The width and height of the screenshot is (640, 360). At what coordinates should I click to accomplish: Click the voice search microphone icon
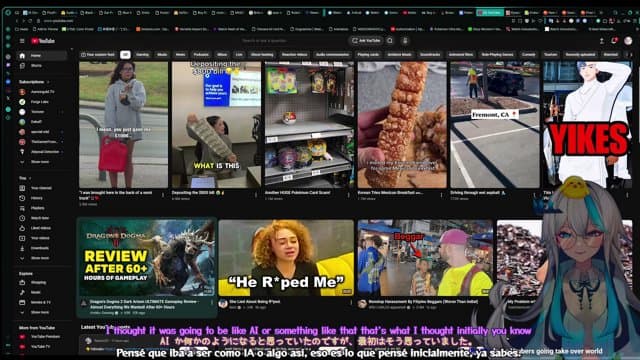(x=405, y=41)
